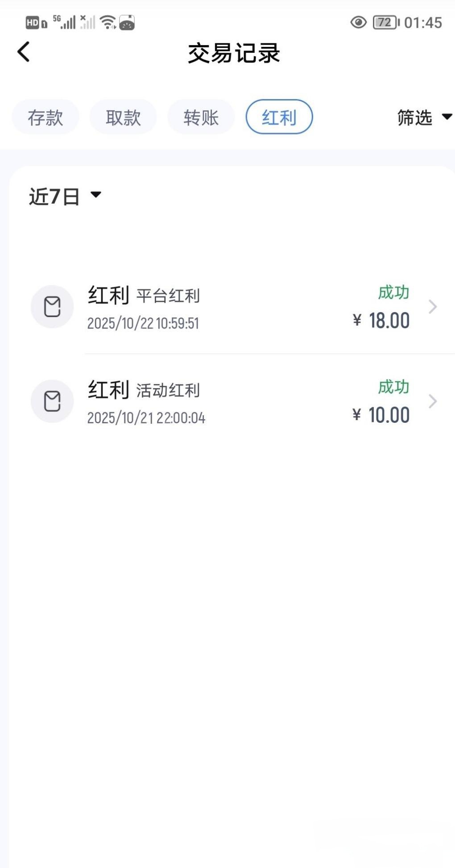
Task: Tap the 交易记录 page title
Action: coord(234,54)
